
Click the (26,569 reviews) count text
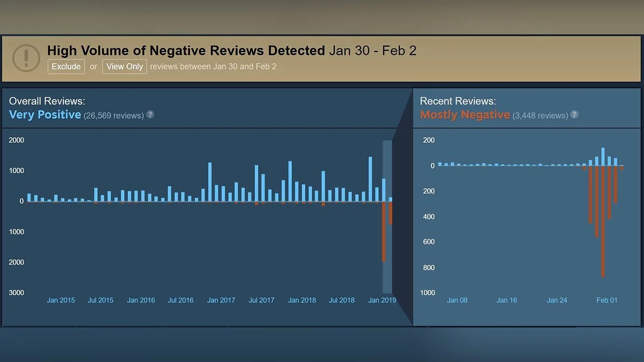114,115
